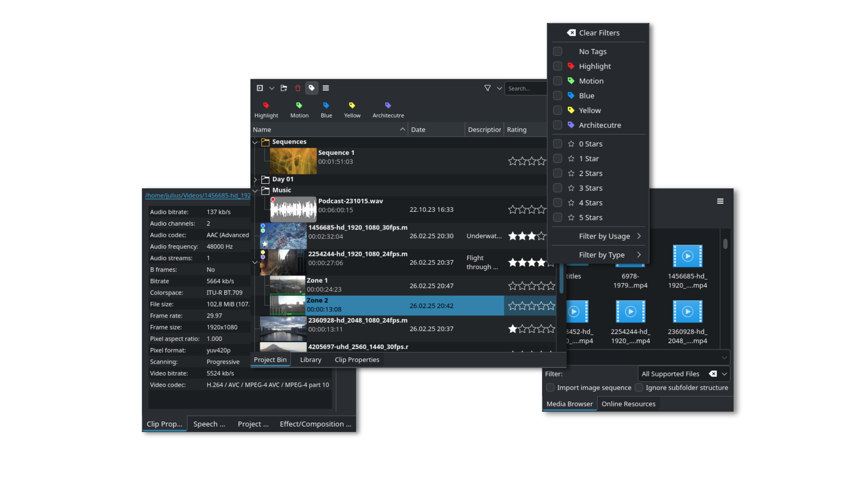The width and height of the screenshot is (868, 488).
Task: Click the filter funnel icon
Action: (x=487, y=88)
